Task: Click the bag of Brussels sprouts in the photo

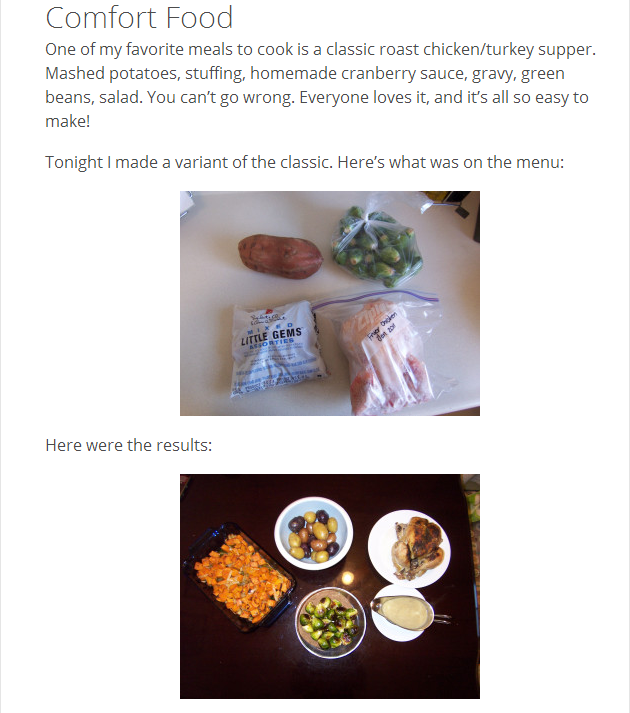Action: tap(377, 241)
